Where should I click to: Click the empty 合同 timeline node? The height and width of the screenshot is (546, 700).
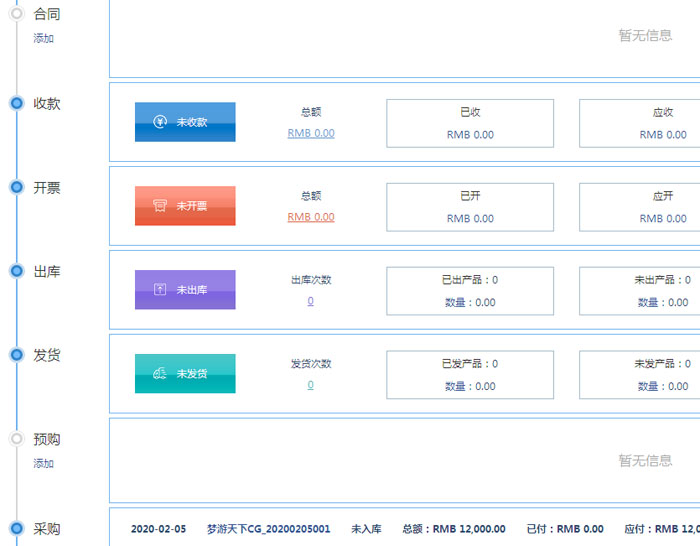[16, 14]
